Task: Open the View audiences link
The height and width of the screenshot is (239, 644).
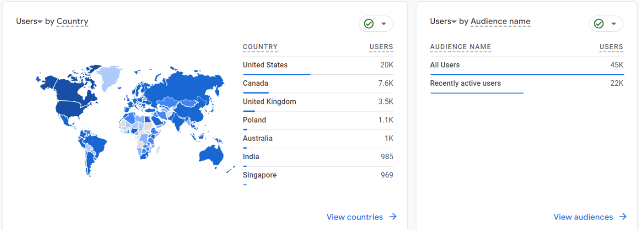Action: click(583, 217)
